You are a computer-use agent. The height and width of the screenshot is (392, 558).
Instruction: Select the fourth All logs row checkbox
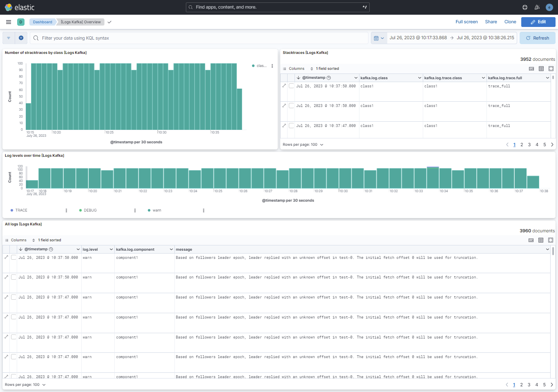click(13, 317)
